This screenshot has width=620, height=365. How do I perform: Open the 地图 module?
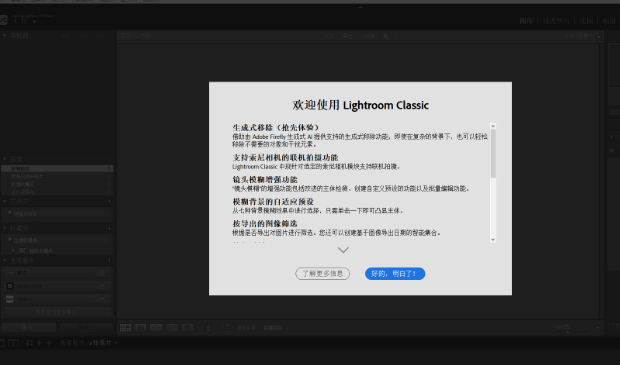pos(586,21)
